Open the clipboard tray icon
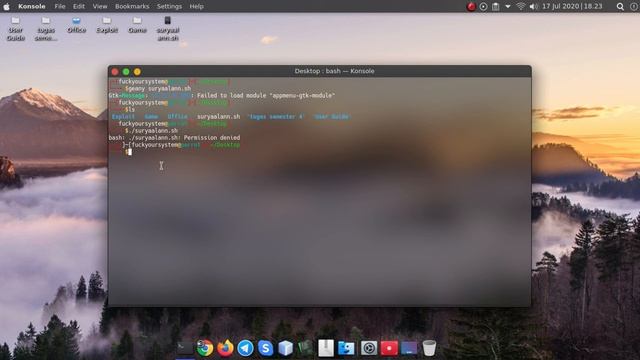640x360 pixels. tap(496, 7)
